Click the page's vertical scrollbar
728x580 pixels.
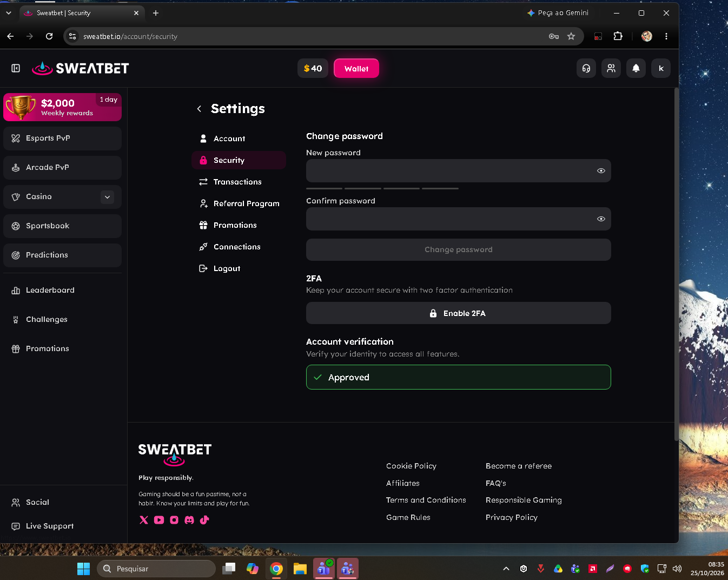click(x=676, y=265)
